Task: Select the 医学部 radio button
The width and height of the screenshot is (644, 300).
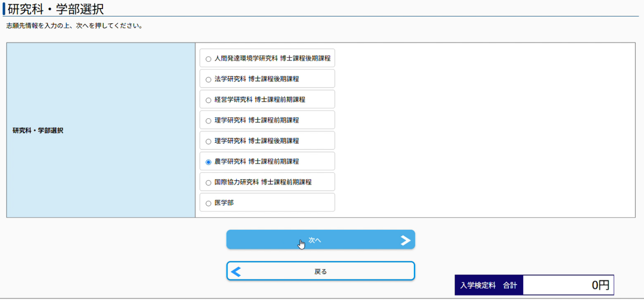Action: click(x=208, y=203)
